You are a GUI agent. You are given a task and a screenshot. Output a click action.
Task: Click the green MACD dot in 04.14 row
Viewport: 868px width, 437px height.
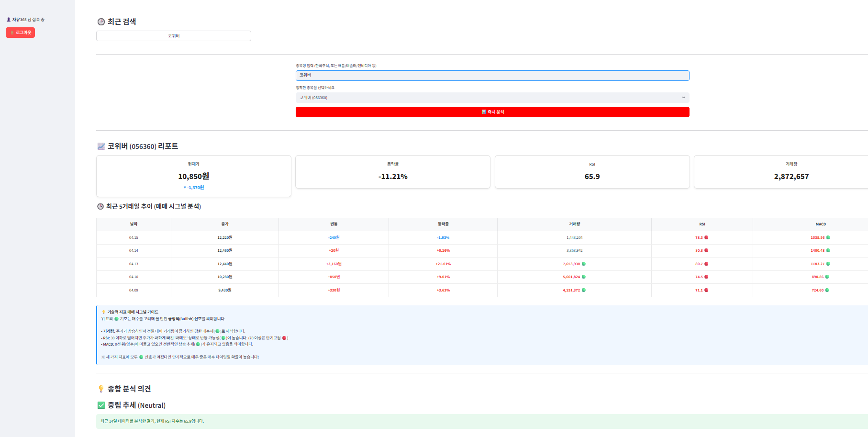tap(828, 250)
